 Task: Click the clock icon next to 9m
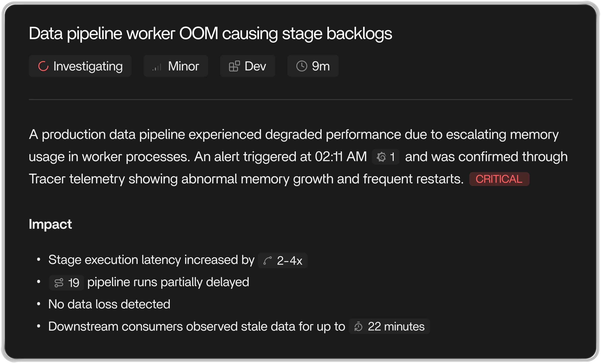pyautogui.click(x=302, y=66)
